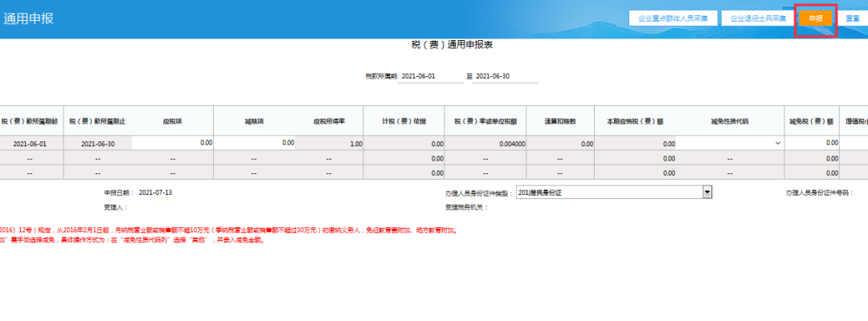The width and height of the screenshot is (868, 321).
Task: Click the 通用申报 page title
Action: click(x=28, y=18)
